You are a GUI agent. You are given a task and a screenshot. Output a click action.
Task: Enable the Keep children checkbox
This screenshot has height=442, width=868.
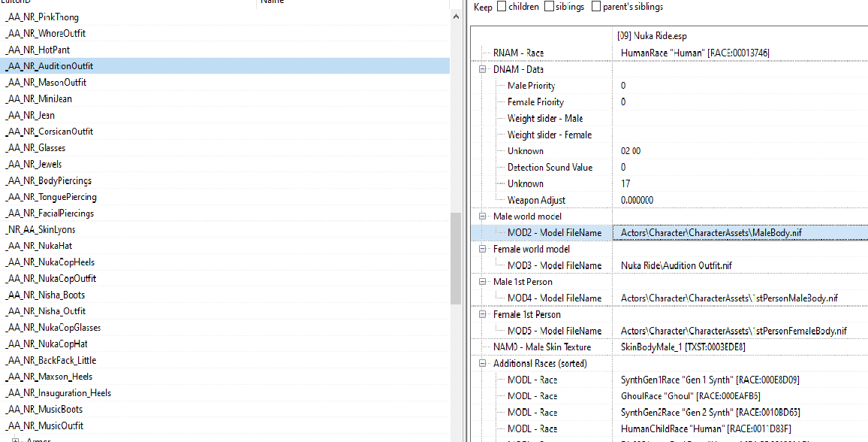(501, 7)
